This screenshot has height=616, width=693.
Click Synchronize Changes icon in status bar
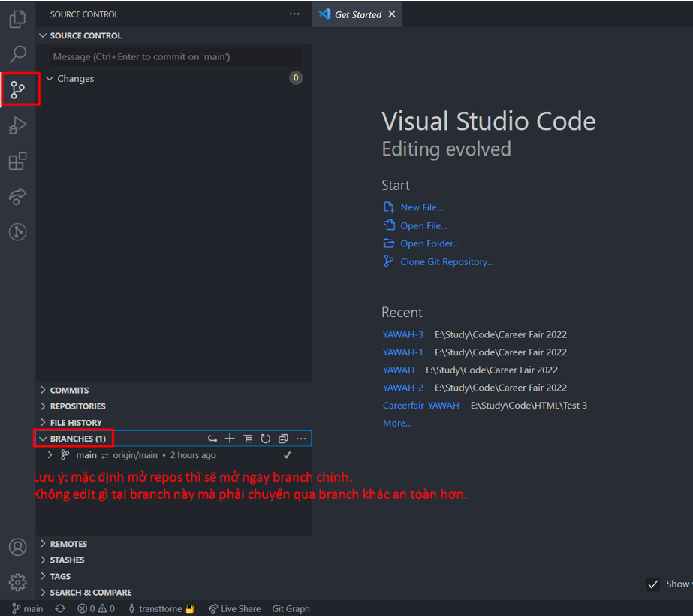tap(60, 609)
